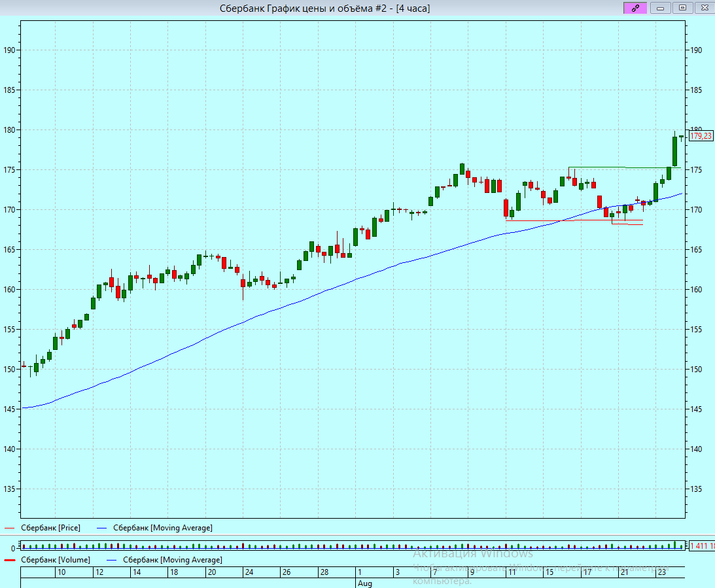Click date label 26 on time axis
715x588 pixels.
(x=287, y=572)
